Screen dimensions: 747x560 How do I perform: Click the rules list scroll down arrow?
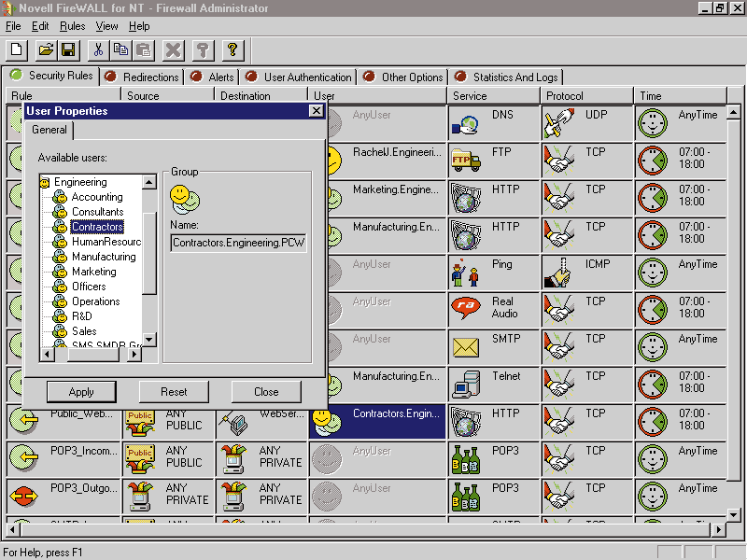pyautogui.click(x=734, y=514)
